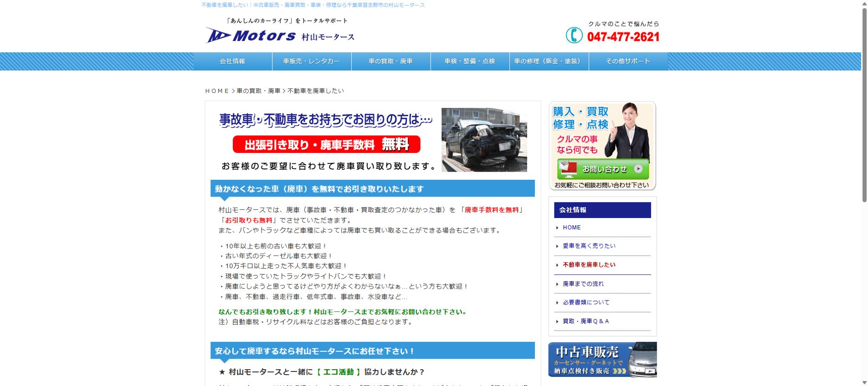
Task: Open the その他サポート menu
Action: (628, 61)
